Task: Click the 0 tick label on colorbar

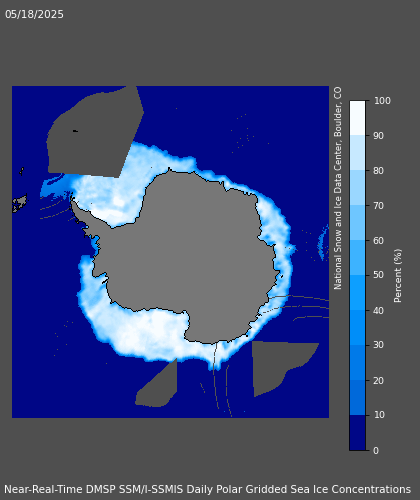Action: point(376,450)
